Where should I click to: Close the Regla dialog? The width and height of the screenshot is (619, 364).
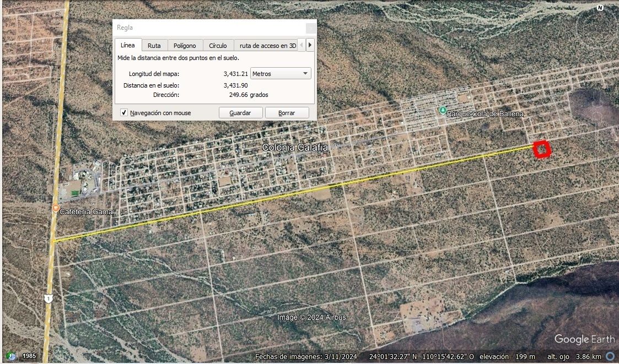click(x=311, y=28)
